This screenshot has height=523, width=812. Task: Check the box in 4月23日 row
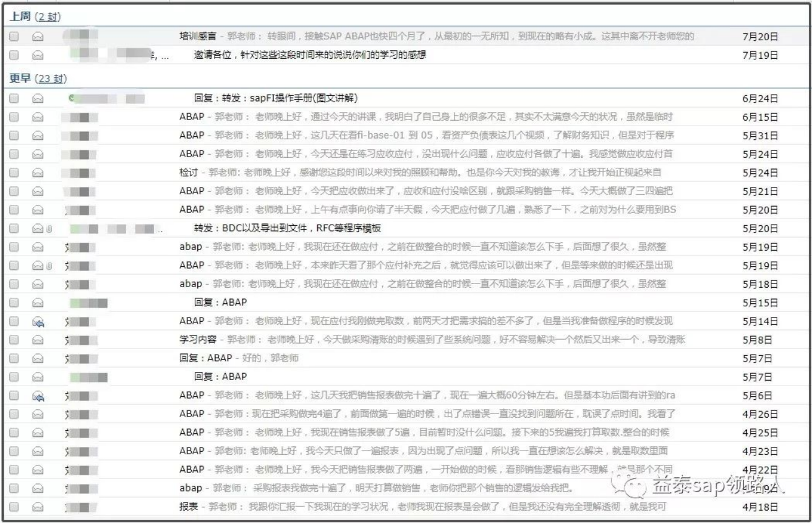click(x=14, y=451)
